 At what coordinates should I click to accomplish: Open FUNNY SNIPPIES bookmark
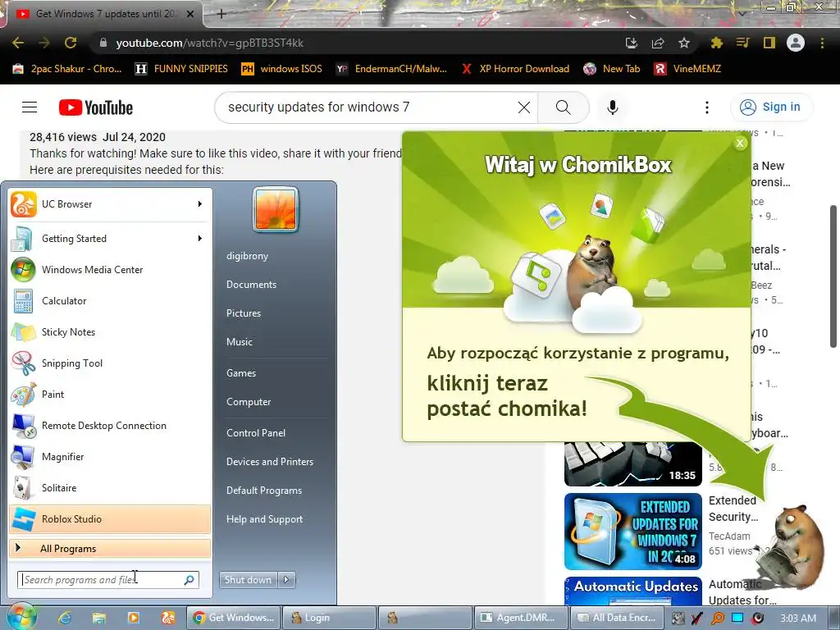[181, 69]
